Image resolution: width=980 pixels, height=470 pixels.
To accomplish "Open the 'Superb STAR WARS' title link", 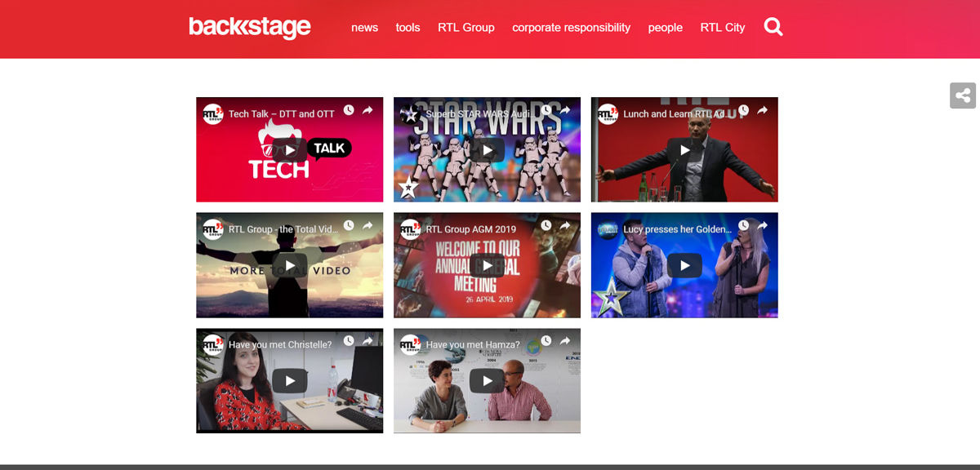I will point(480,114).
